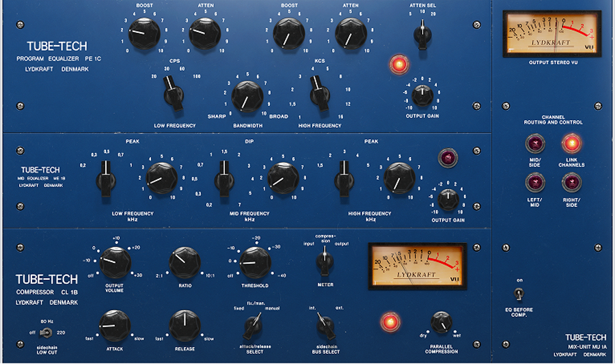Toggle the Link Channels button

[x=571, y=143]
